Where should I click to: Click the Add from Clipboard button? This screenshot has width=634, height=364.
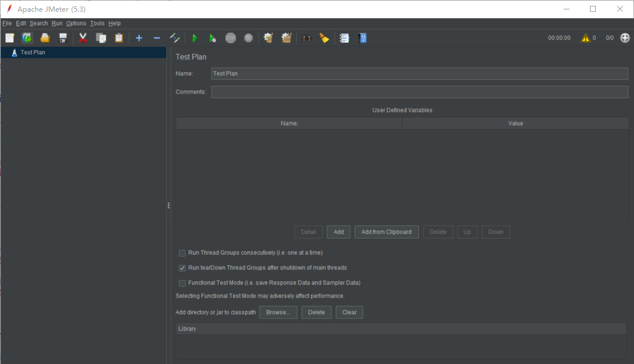pyautogui.click(x=386, y=232)
